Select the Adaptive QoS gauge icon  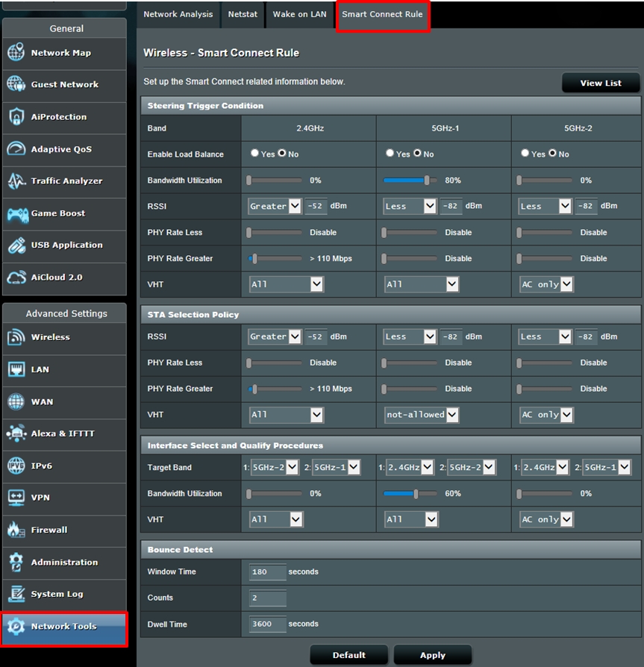(16, 149)
